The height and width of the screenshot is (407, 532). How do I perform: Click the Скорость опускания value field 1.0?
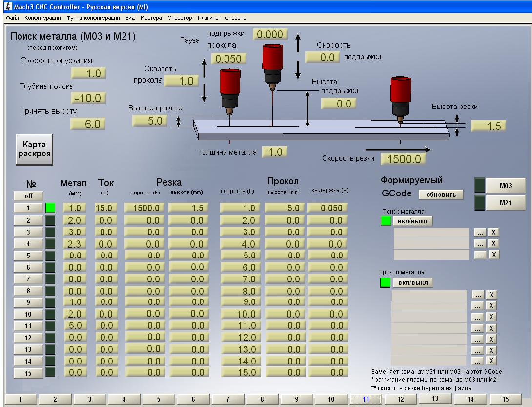88,73
